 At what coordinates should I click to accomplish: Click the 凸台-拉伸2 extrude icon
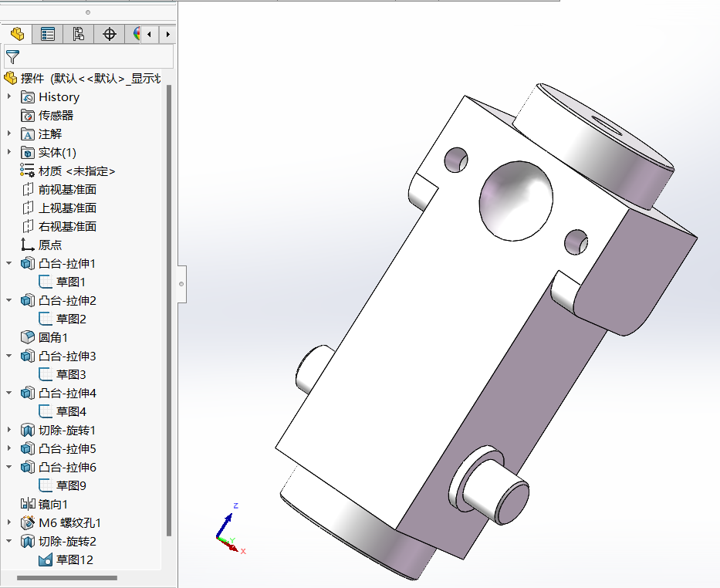28,300
